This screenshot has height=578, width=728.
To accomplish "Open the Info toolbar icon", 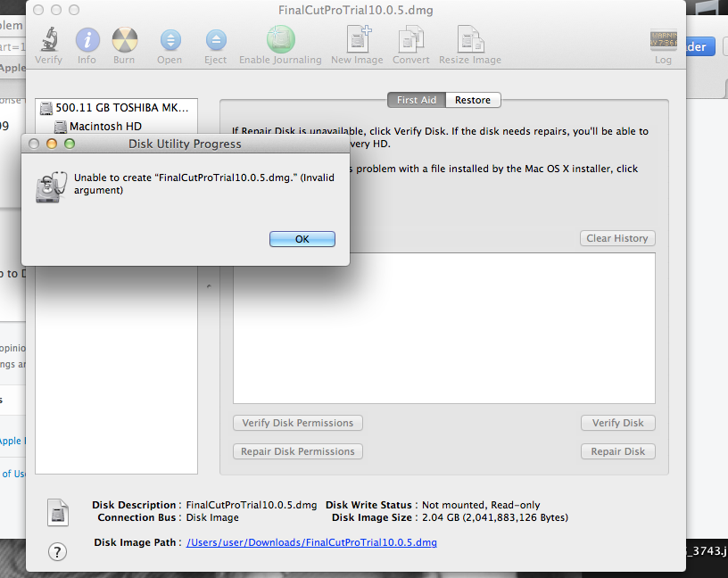I will [x=87, y=39].
